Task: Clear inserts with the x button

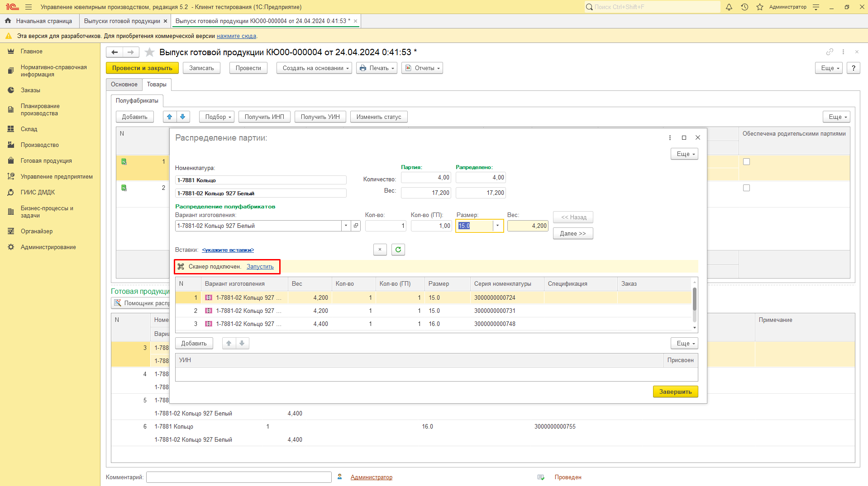Action: (x=380, y=250)
